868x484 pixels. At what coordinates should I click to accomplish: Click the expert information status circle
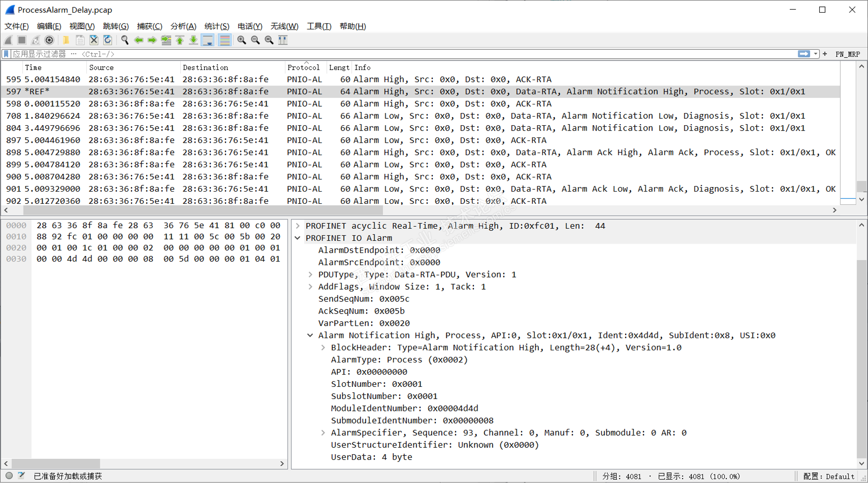click(9, 476)
